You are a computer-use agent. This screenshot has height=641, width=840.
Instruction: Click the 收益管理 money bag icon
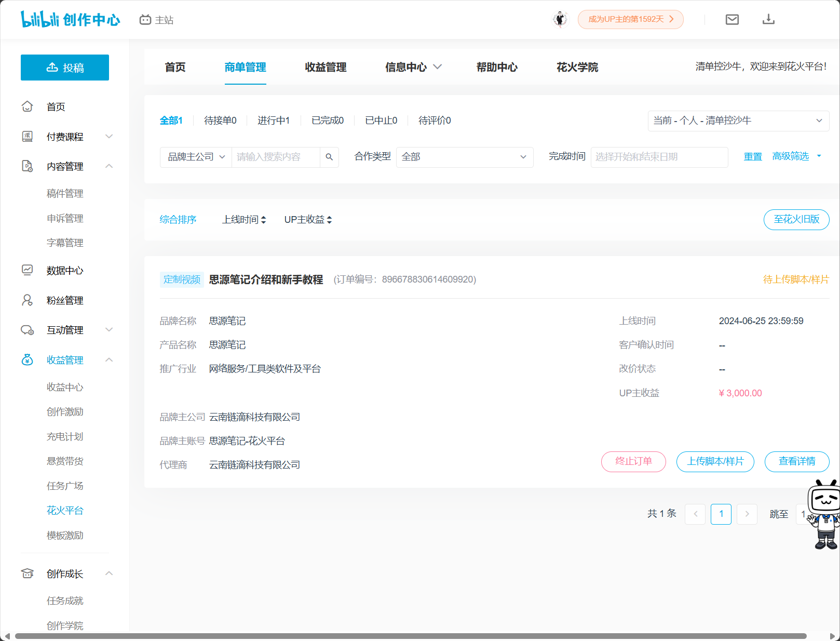click(28, 360)
